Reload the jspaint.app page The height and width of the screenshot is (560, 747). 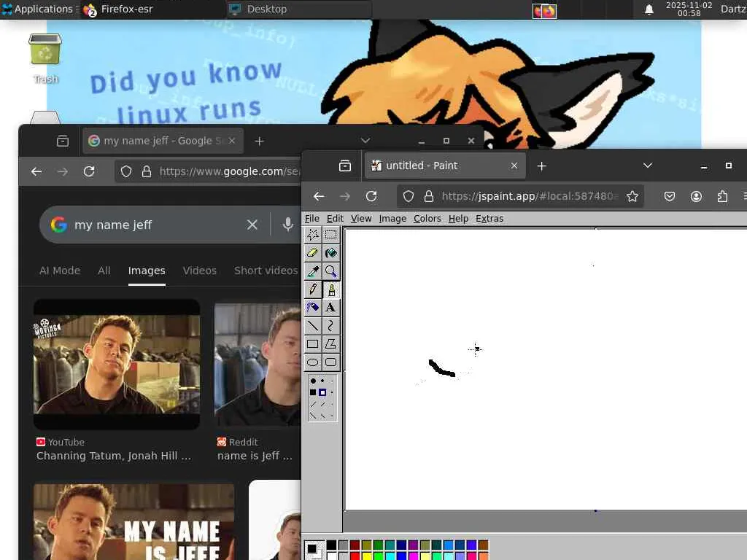click(371, 196)
